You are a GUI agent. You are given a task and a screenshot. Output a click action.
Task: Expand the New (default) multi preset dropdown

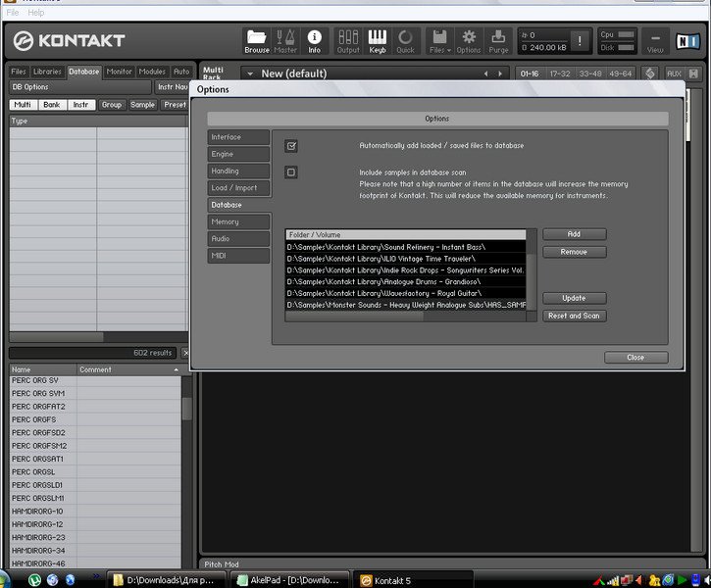coord(249,73)
